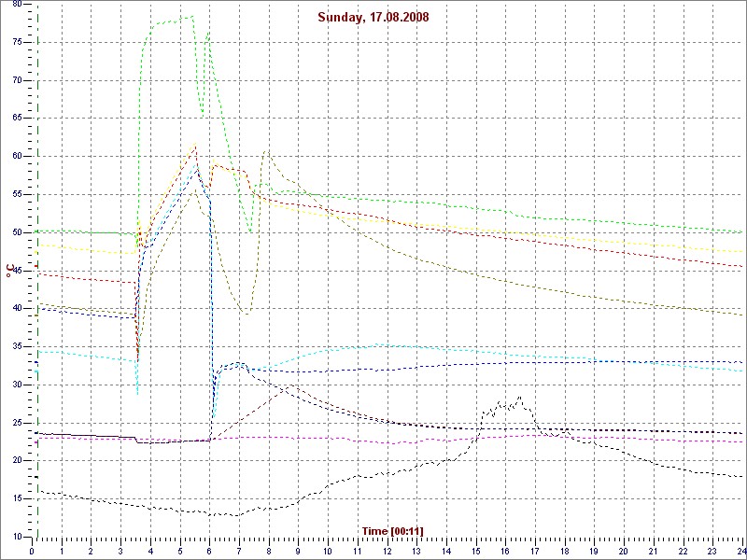
Task: Click the hour 9 label on the time axis
Action: click(x=299, y=552)
